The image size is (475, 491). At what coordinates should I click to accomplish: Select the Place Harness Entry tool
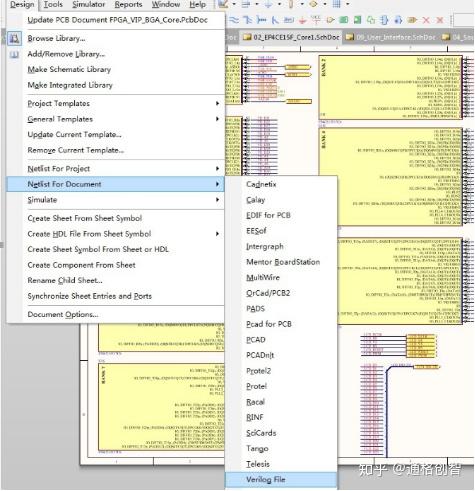pos(398,20)
